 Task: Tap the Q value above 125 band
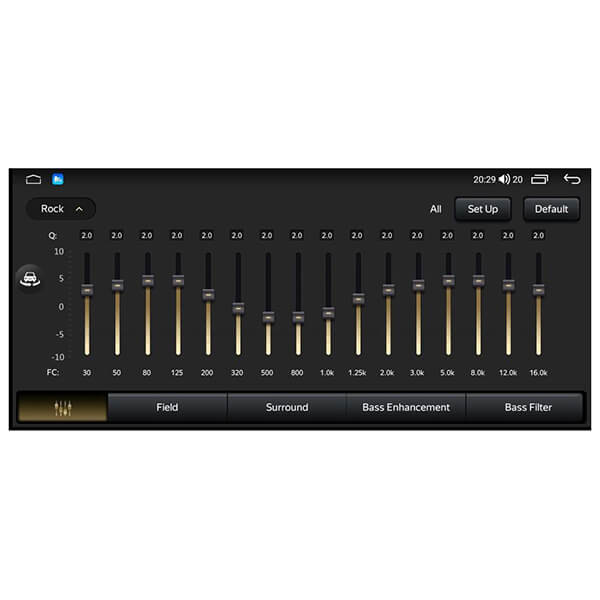[177, 236]
